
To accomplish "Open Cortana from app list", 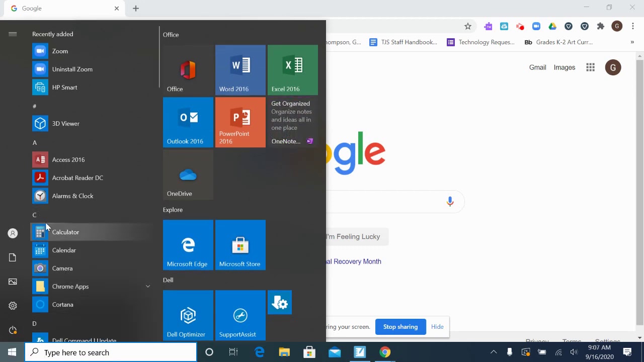I will 91,305.
